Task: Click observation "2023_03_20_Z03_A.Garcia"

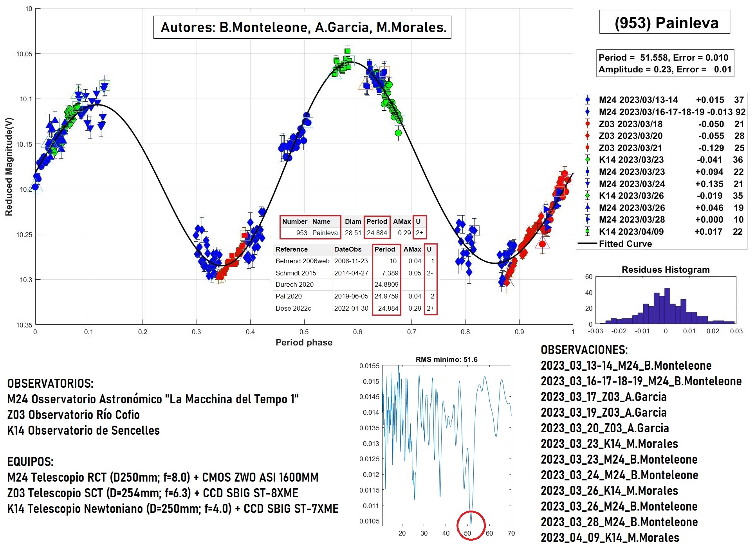Action: pos(605,428)
